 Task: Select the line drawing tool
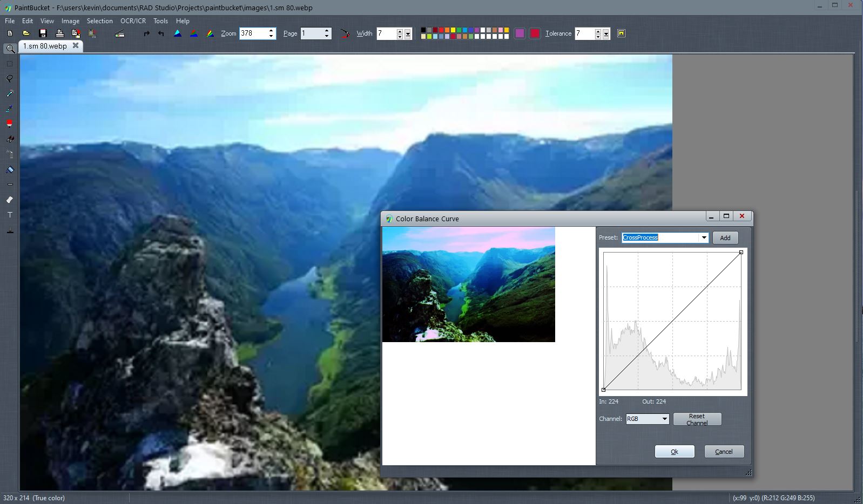tap(10, 185)
